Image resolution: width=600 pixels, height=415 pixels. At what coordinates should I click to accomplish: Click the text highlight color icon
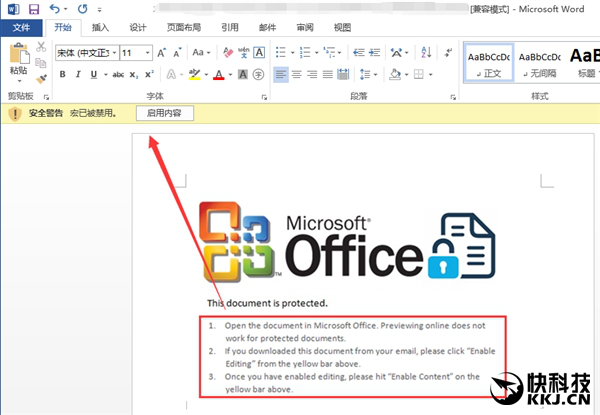click(x=194, y=74)
